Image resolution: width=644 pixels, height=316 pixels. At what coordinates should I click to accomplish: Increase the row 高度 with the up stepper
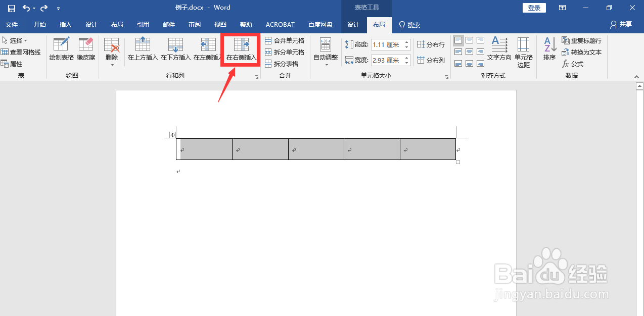pos(406,42)
